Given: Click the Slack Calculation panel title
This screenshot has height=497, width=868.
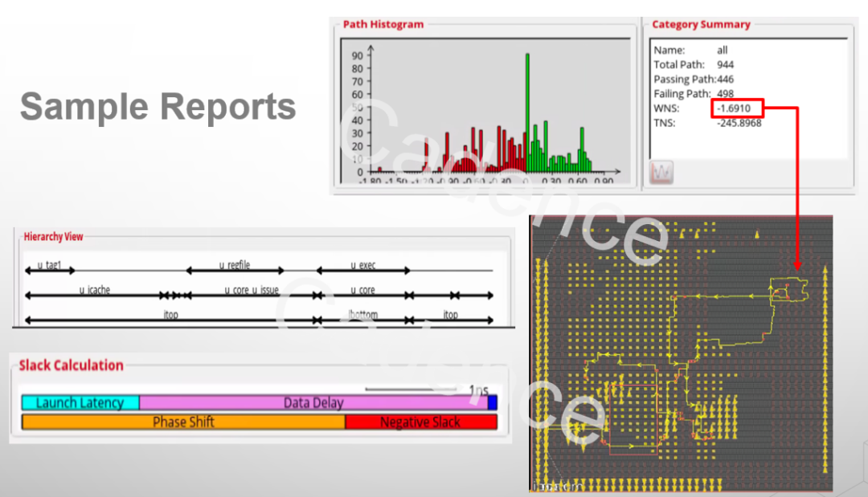Looking at the screenshot, I should [71, 365].
